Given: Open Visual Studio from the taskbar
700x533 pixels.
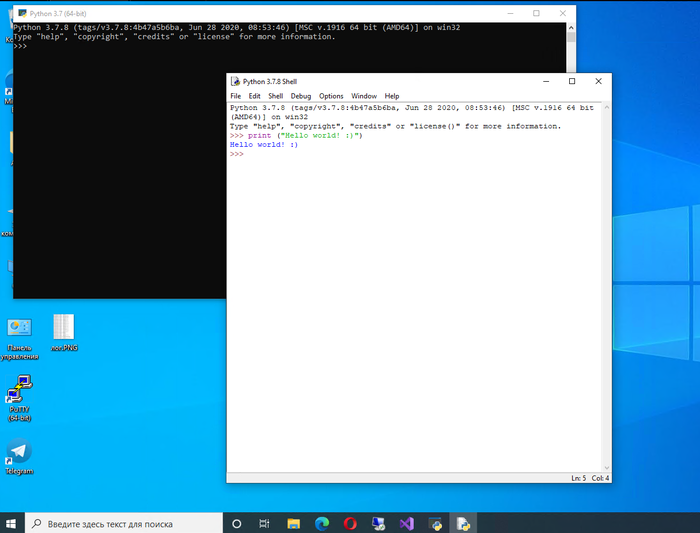Looking at the screenshot, I should (407, 524).
